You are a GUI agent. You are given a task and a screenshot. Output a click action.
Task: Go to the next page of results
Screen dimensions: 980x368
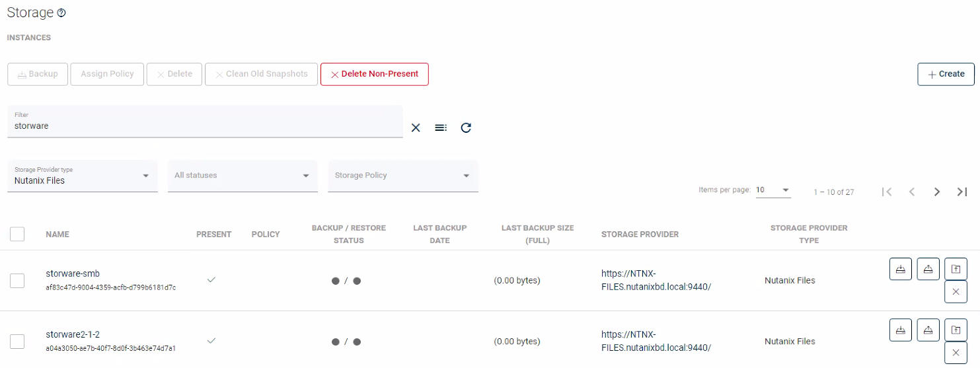[x=937, y=192]
